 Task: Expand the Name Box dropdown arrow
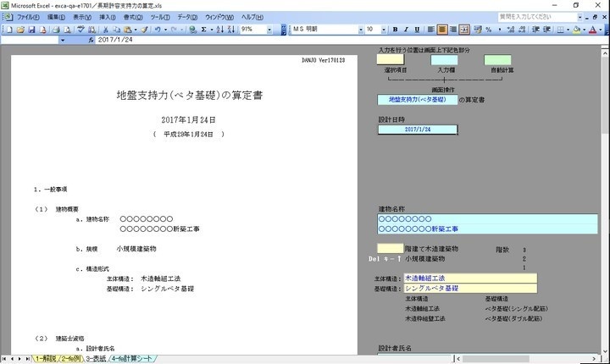[62, 40]
